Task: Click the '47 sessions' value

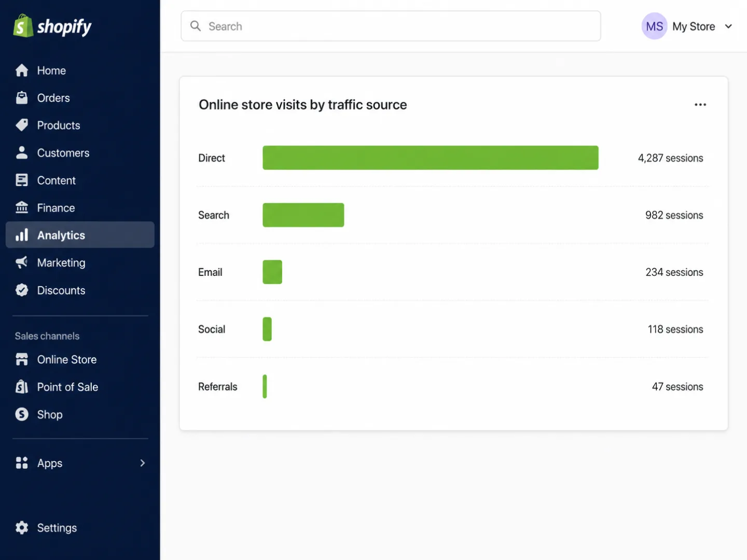Action: coord(677,387)
